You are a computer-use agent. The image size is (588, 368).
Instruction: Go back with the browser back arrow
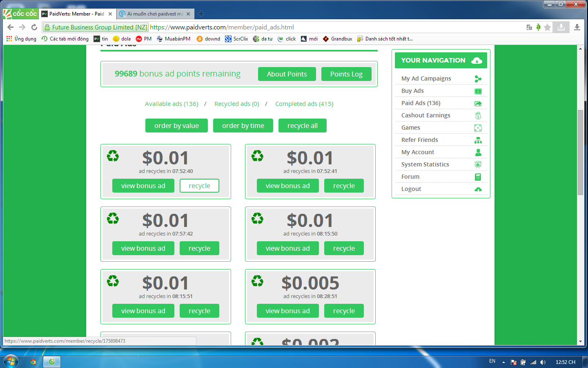tap(11, 27)
